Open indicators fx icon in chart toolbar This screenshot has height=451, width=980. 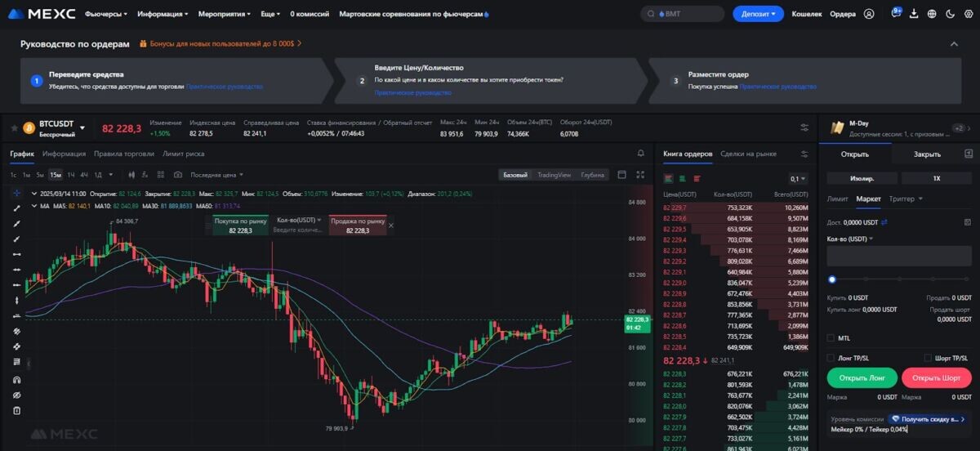(145, 175)
